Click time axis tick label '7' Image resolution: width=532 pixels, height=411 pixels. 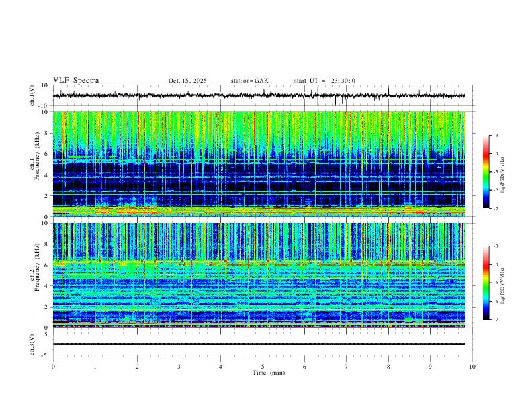click(347, 367)
